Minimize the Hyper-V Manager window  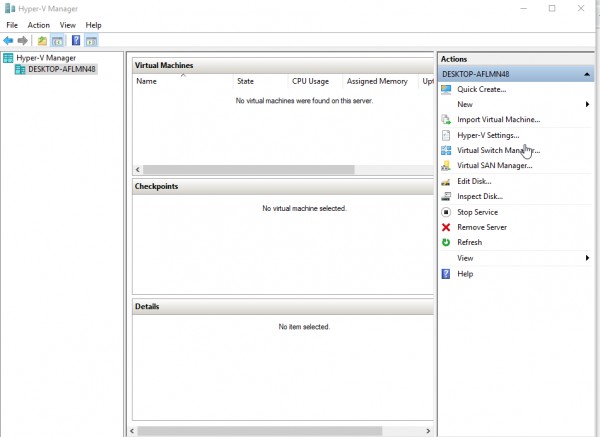pos(523,8)
